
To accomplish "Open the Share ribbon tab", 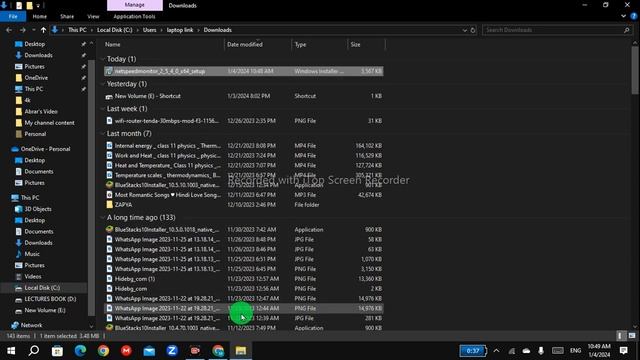I will point(67,16).
